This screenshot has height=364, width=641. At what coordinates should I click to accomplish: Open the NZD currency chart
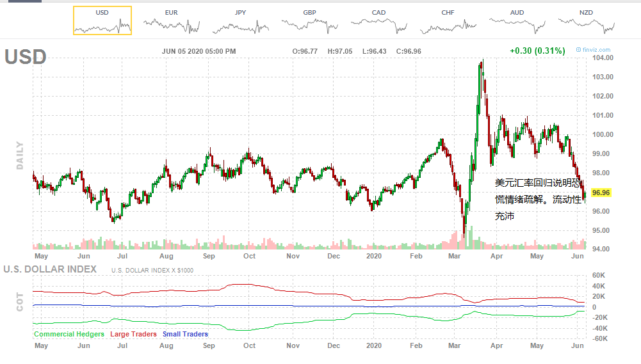pyautogui.click(x=586, y=20)
